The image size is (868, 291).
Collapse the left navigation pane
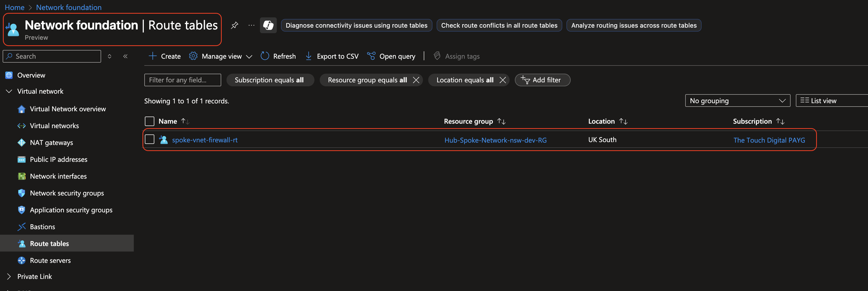(x=125, y=56)
